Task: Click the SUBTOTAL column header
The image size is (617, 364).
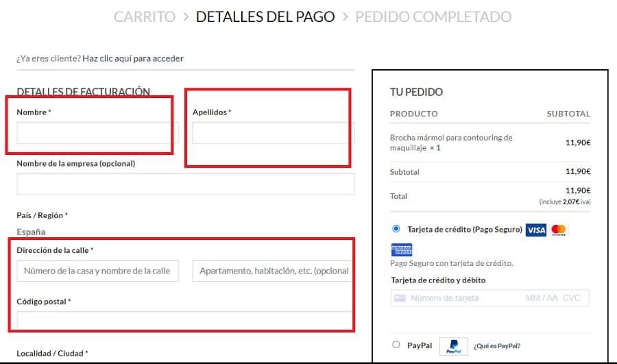Action: tap(568, 114)
